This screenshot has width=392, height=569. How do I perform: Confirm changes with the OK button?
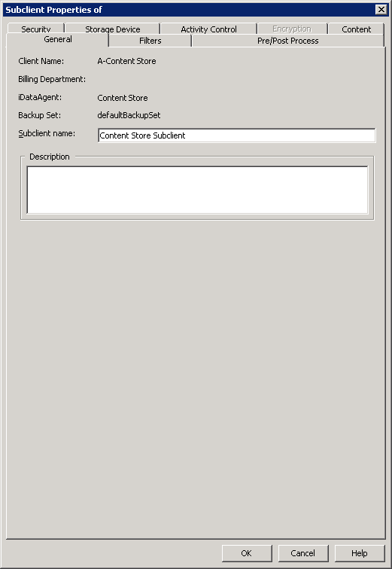click(247, 553)
